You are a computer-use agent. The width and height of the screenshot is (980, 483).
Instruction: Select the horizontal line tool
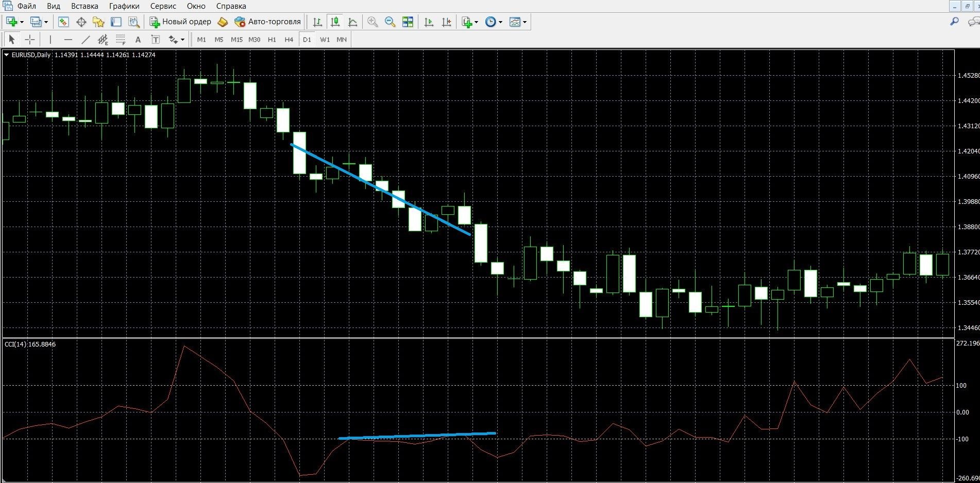(68, 39)
